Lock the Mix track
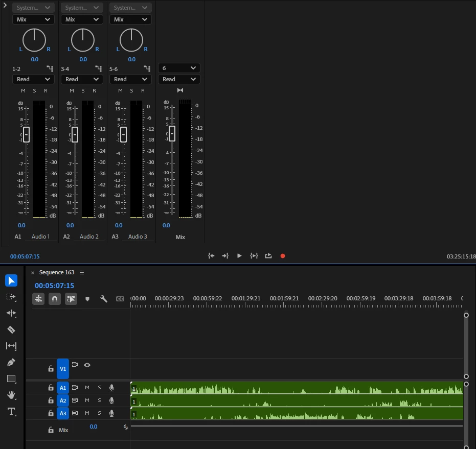The image size is (476, 449). tap(51, 430)
